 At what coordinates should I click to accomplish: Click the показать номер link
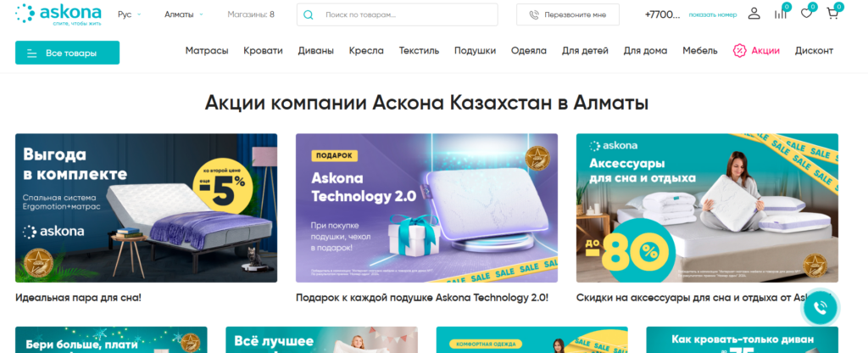(712, 15)
